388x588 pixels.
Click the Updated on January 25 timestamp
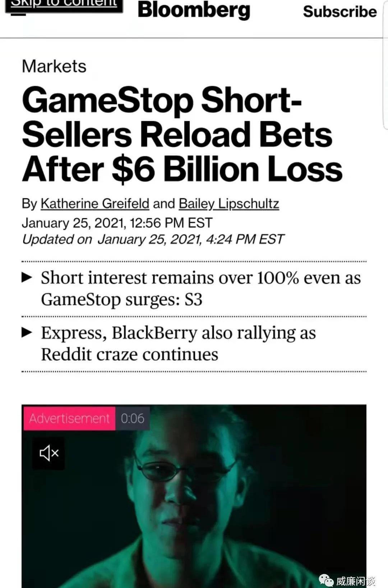click(x=153, y=239)
